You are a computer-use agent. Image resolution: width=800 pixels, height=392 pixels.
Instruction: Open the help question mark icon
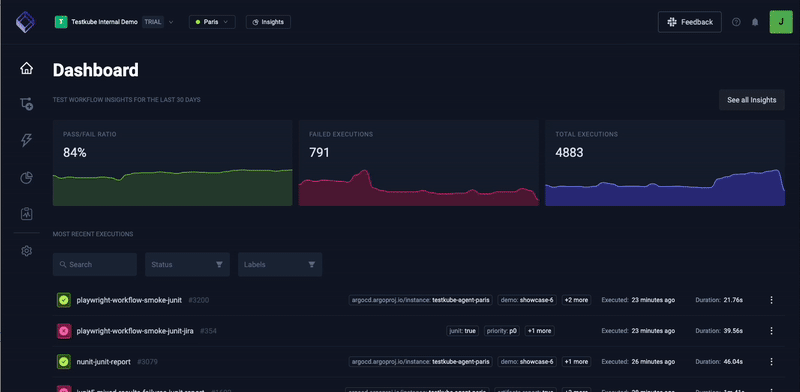[x=736, y=22]
